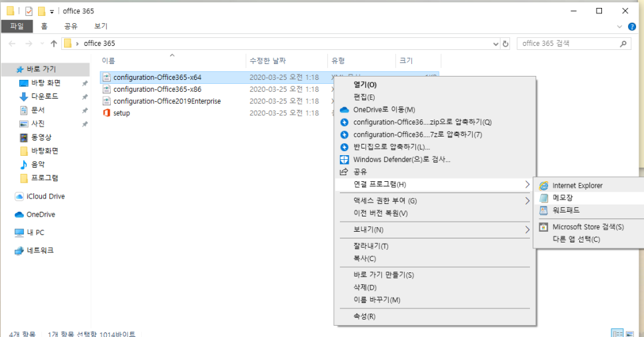Screen dimensions: 644x337
Task: Click the new folder quick access icon
Action: tap(41, 11)
